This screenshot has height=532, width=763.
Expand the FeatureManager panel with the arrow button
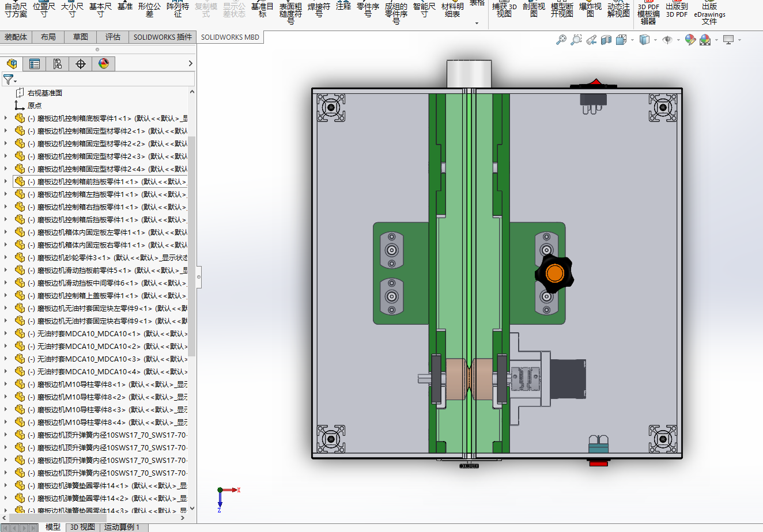point(191,63)
